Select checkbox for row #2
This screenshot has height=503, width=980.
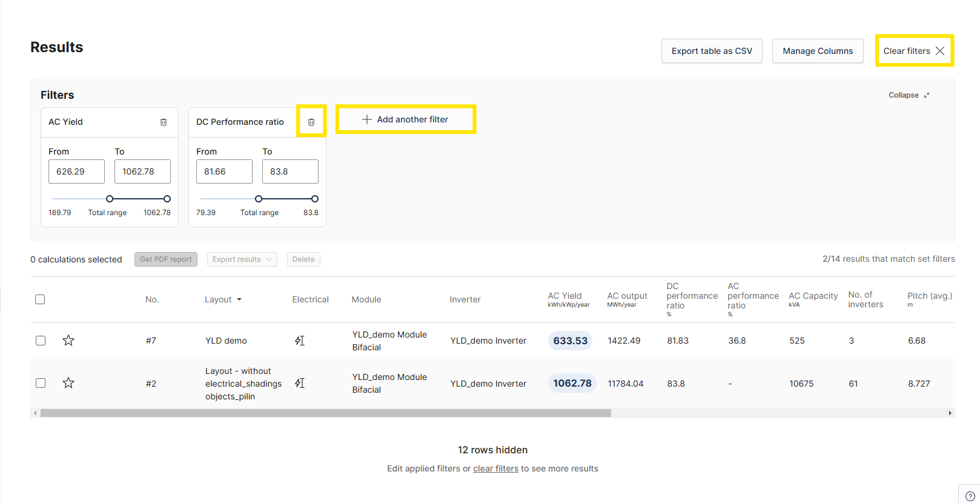[x=41, y=383]
